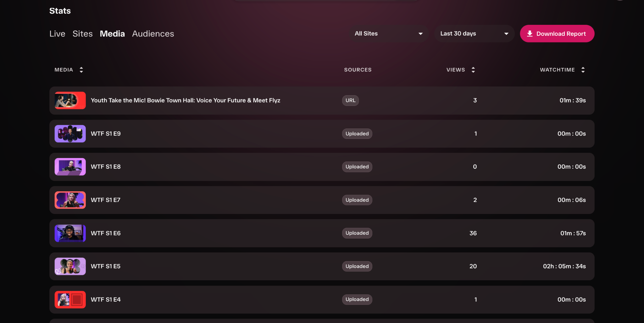This screenshot has height=323, width=644.
Task: Click the download icon in the Download Report button
Action: [x=530, y=34]
